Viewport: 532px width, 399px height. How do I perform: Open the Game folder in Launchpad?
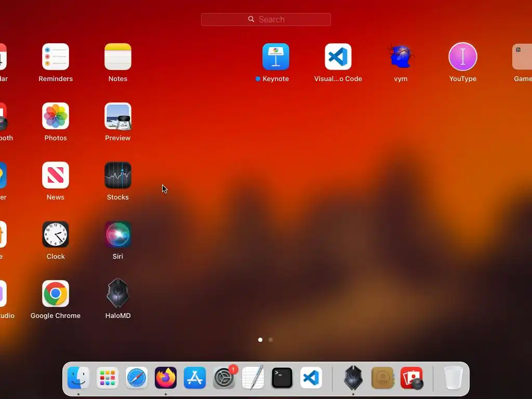point(522,57)
